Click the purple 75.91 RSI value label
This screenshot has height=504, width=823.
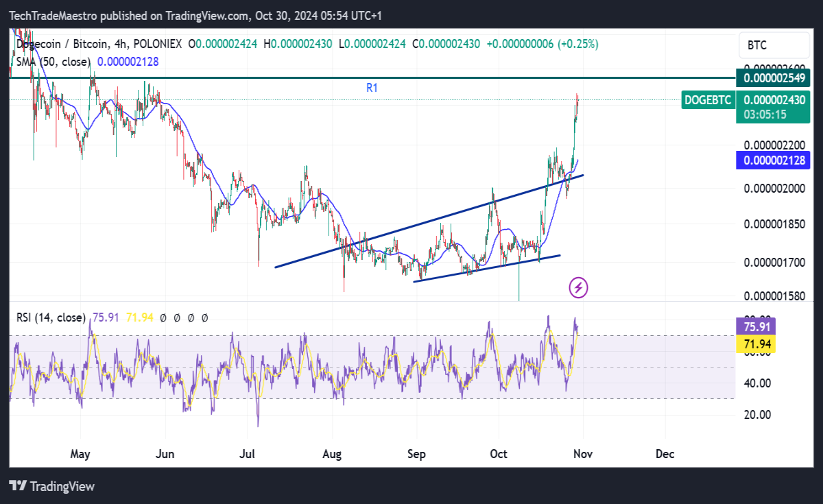point(754,326)
